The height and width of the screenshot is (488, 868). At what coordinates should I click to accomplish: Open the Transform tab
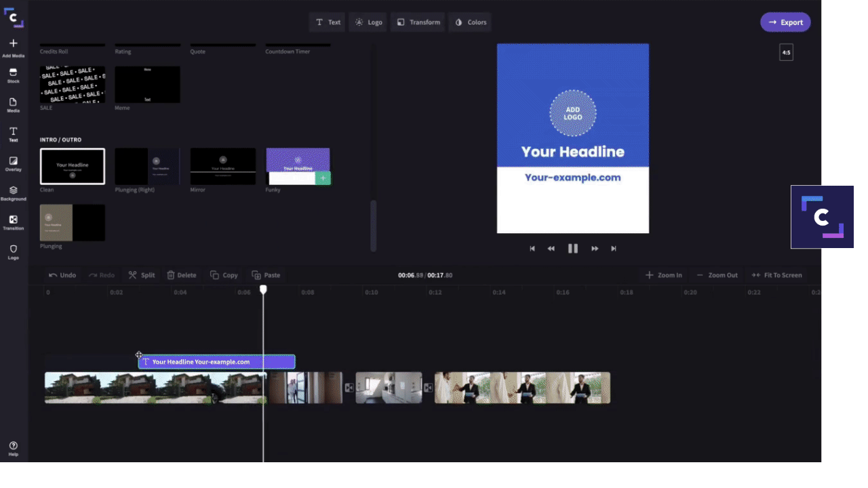(x=418, y=22)
